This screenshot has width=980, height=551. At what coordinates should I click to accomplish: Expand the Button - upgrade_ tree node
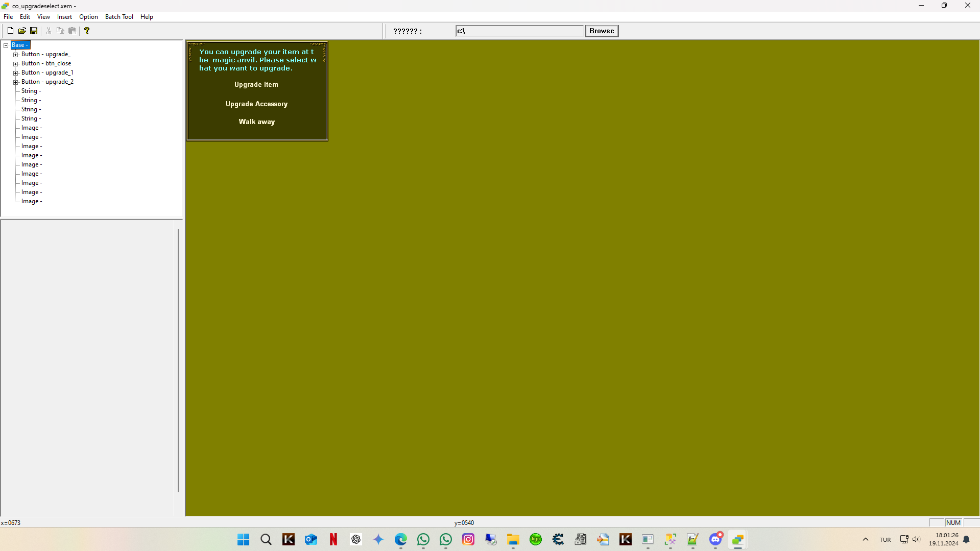coord(16,54)
